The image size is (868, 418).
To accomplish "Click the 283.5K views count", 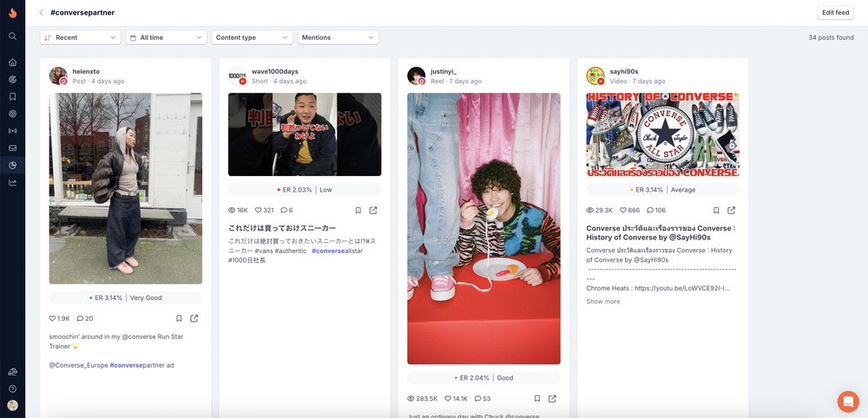I will tap(427, 399).
